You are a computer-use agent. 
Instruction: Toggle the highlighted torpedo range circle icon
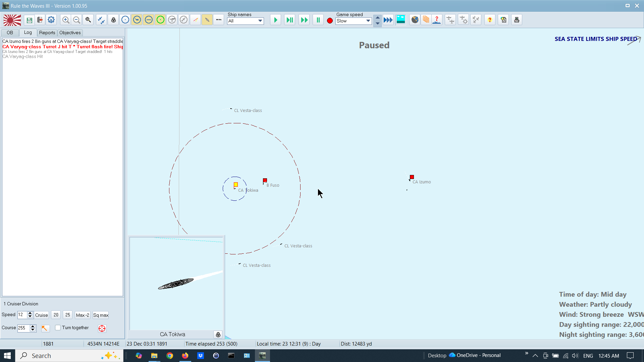click(149, 20)
